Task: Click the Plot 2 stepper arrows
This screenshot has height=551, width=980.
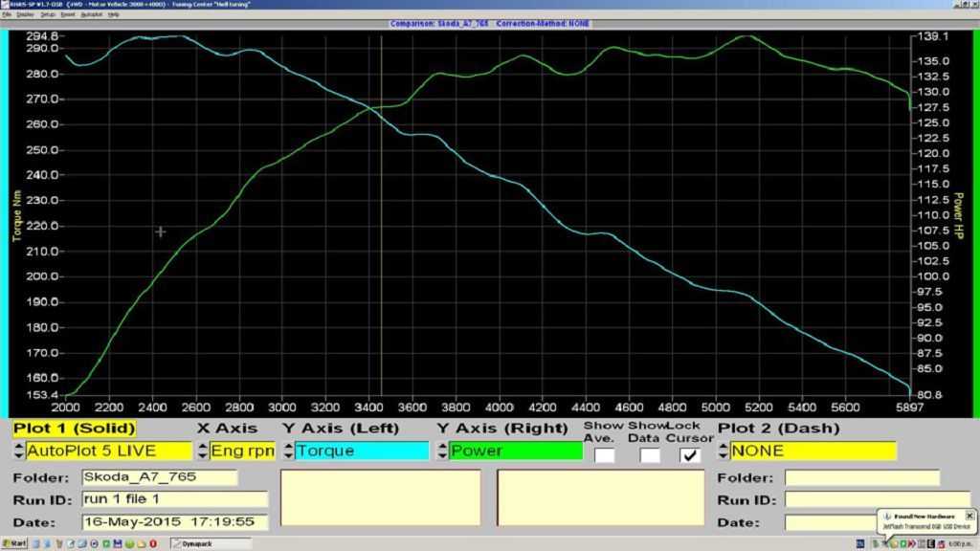Action: pyautogui.click(x=724, y=451)
